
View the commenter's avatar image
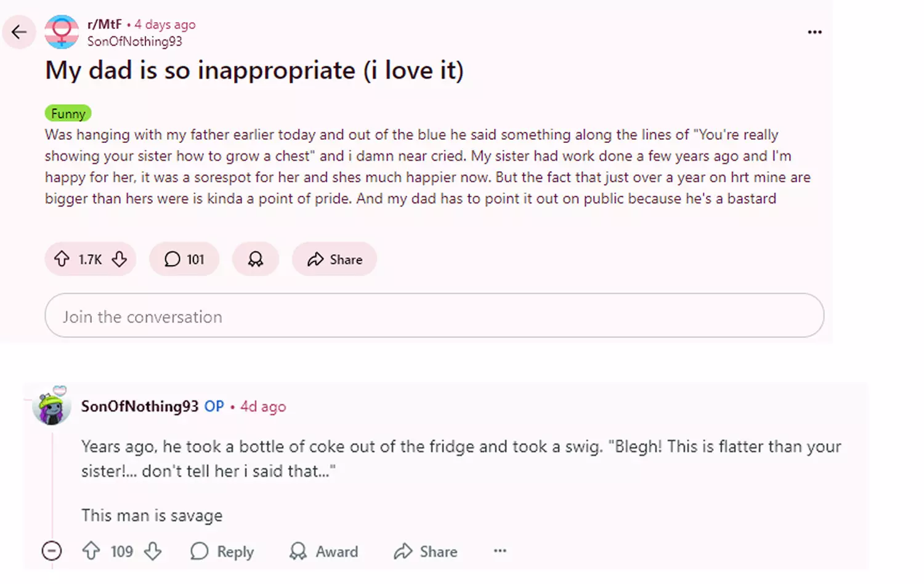click(x=52, y=407)
